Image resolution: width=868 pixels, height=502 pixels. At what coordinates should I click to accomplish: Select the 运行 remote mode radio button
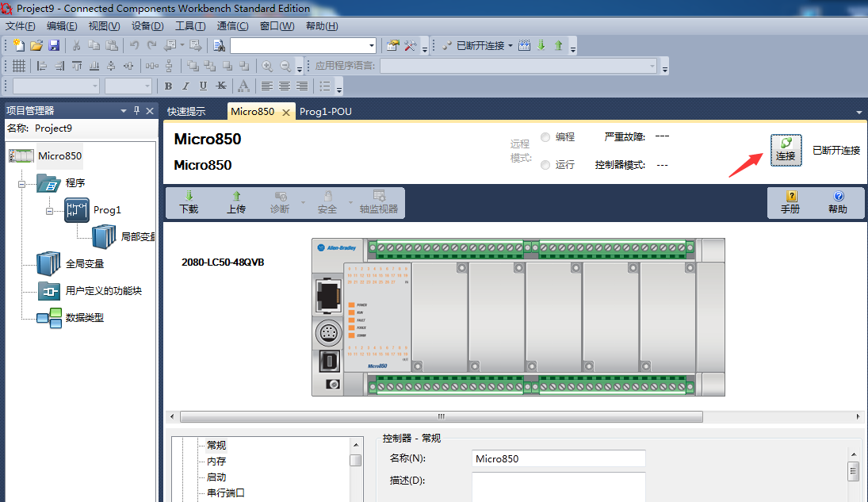545,165
